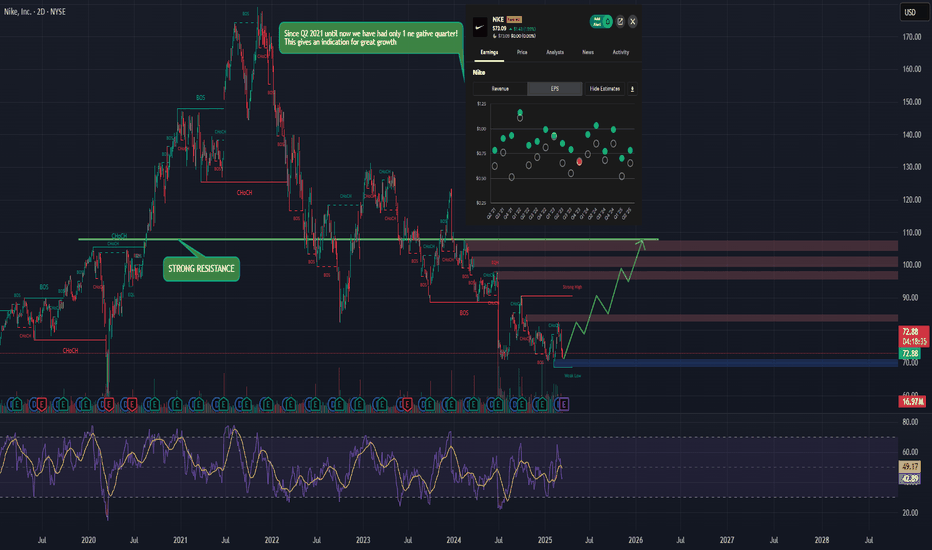The height and width of the screenshot is (550, 932).
Task: Click the purple upcoming earnings marker
Action: coord(563,404)
